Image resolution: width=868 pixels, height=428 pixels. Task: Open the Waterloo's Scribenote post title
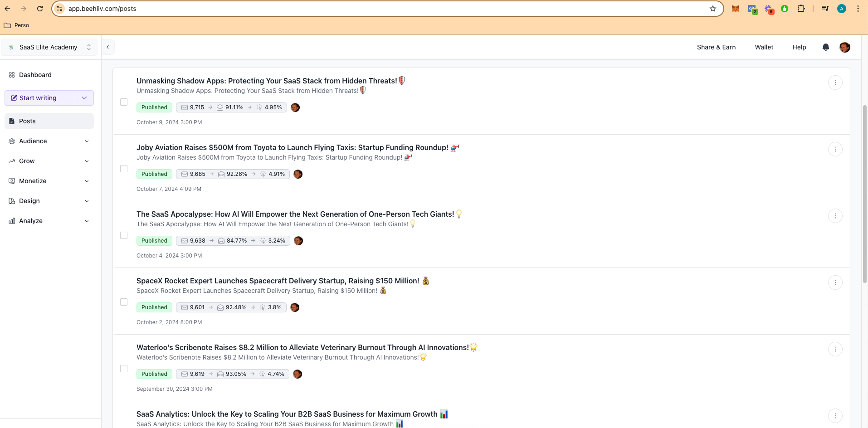click(x=307, y=347)
